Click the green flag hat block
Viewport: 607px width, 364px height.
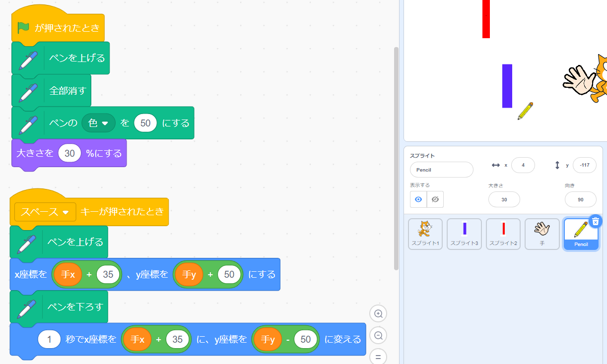coord(58,28)
